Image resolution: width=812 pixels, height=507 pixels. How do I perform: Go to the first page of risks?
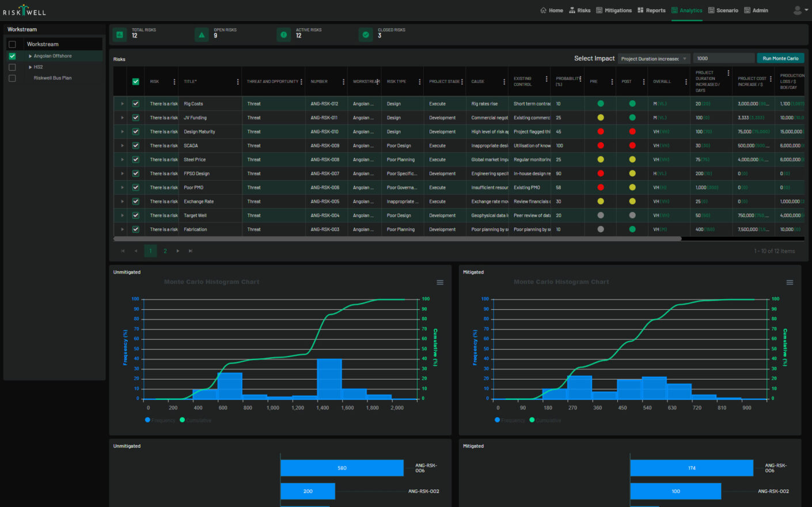[x=123, y=251]
